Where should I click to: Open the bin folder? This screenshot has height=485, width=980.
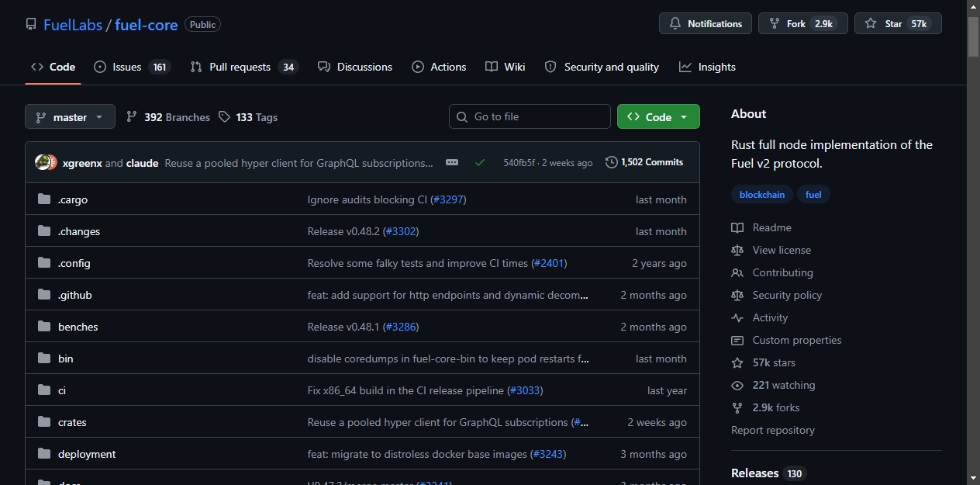click(x=66, y=359)
